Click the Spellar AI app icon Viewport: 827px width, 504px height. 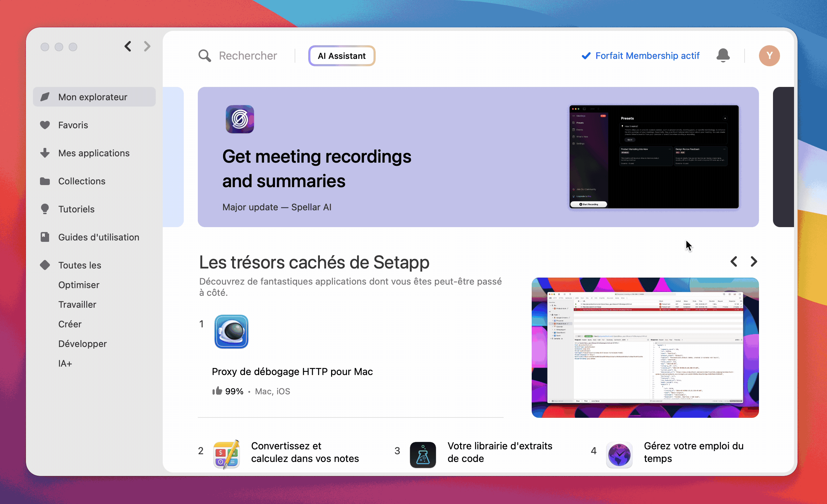pyautogui.click(x=240, y=119)
